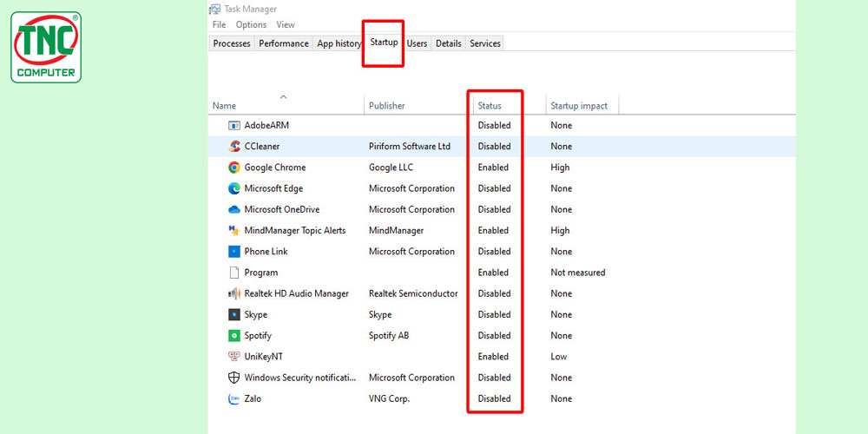Click the Microsoft Edge icon

pos(234,188)
